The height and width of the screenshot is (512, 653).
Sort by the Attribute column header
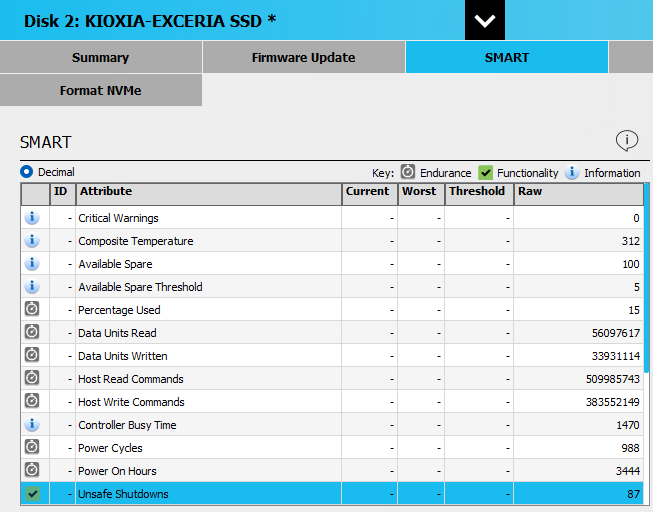pos(209,194)
